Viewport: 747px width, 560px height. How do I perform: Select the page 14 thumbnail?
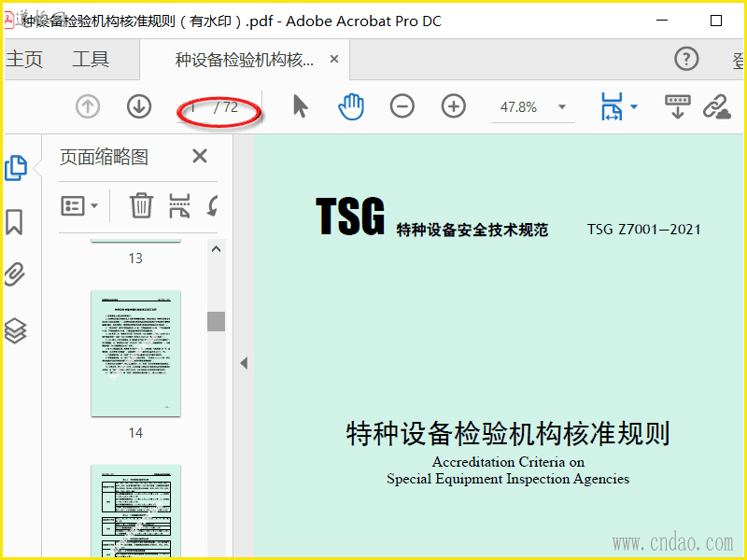(x=135, y=353)
